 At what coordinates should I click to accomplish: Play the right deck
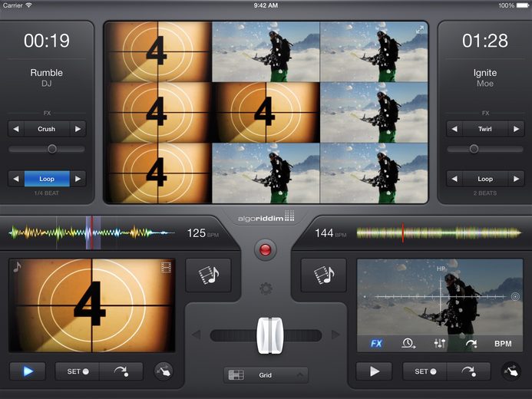[x=374, y=371]
